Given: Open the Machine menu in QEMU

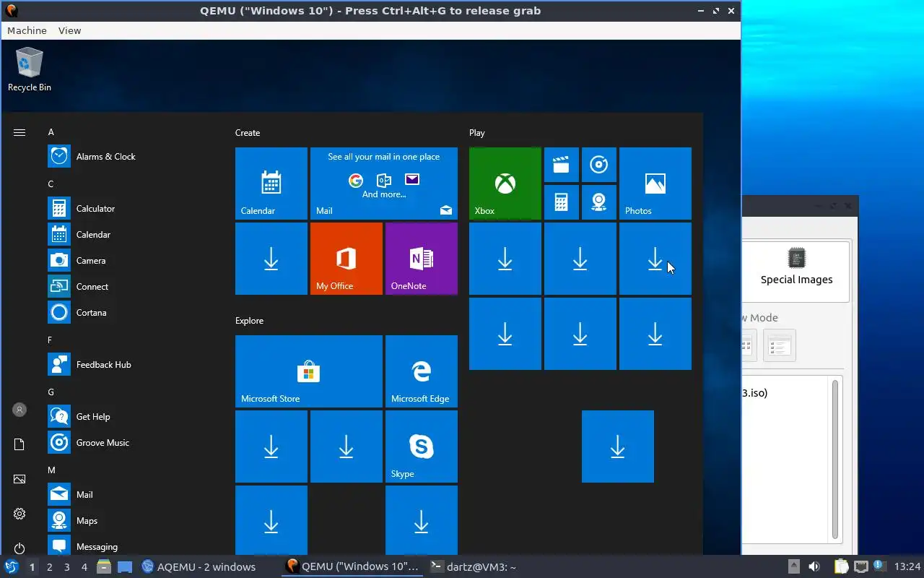Looking at the screenshot, I should coord(27,30).
